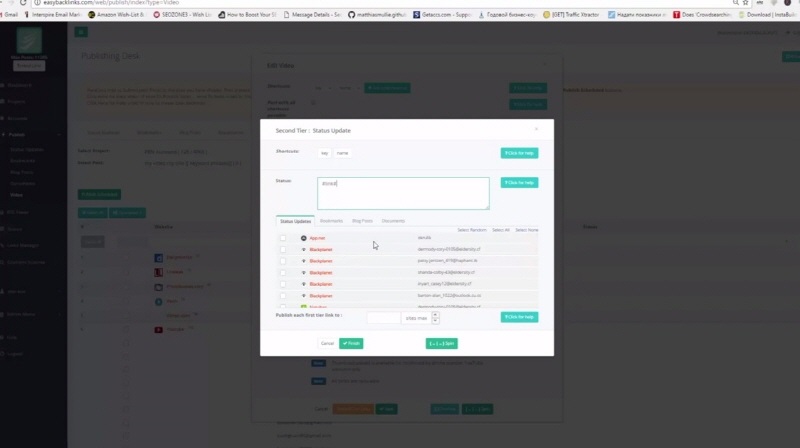Click Select All link in dialog
Image resolution: width=800 pixels, height=448 pixels.
point(501,230)
